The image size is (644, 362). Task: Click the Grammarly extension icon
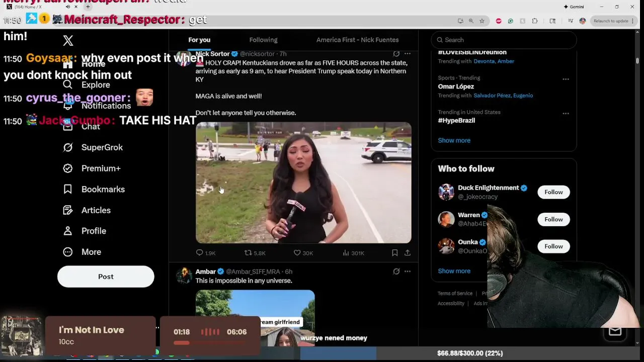(x=511, y=21)
